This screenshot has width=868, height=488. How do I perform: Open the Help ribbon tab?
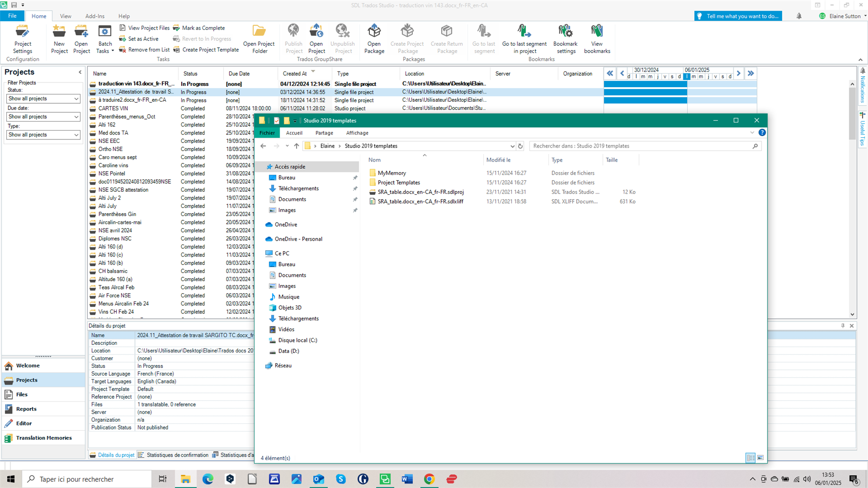tap(124, 16)
